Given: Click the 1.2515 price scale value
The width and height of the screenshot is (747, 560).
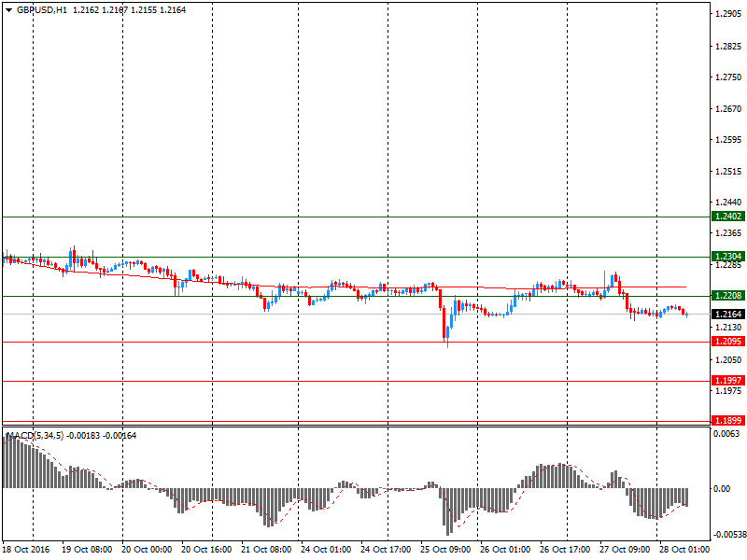Looking at the screenshot, I should (728, 172).
